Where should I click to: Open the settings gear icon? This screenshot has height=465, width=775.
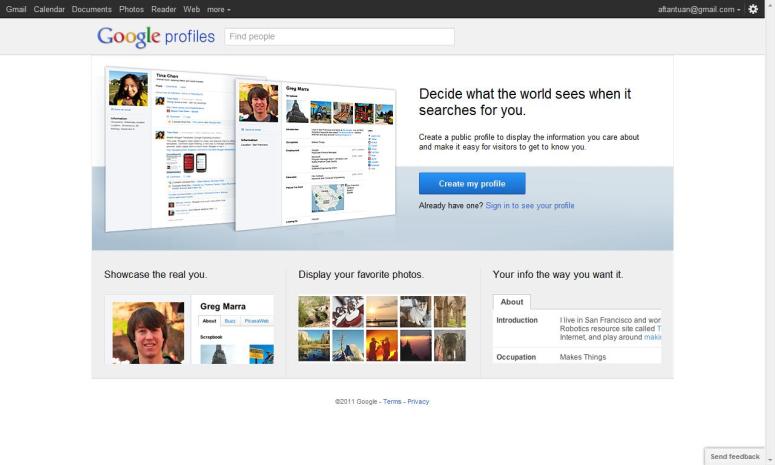click(753, 9)
